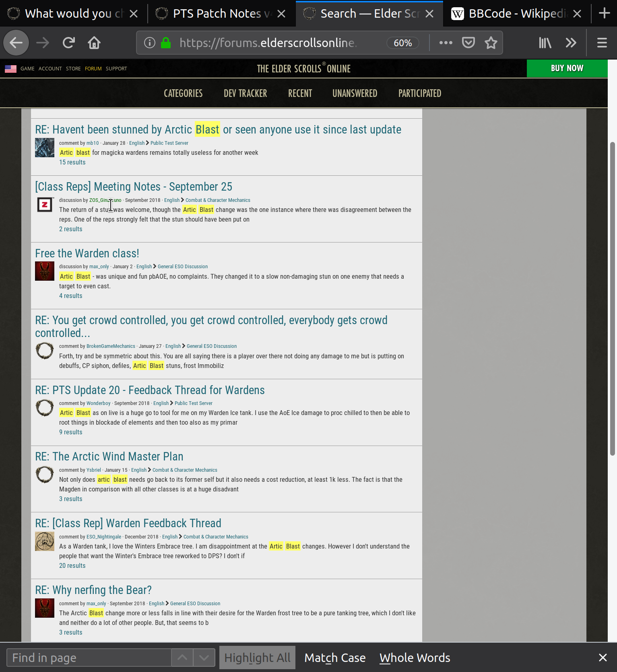Close the Search — Elder Scrolls tab
The width and height of the screenshot is (617, 672).
(429, 14)
